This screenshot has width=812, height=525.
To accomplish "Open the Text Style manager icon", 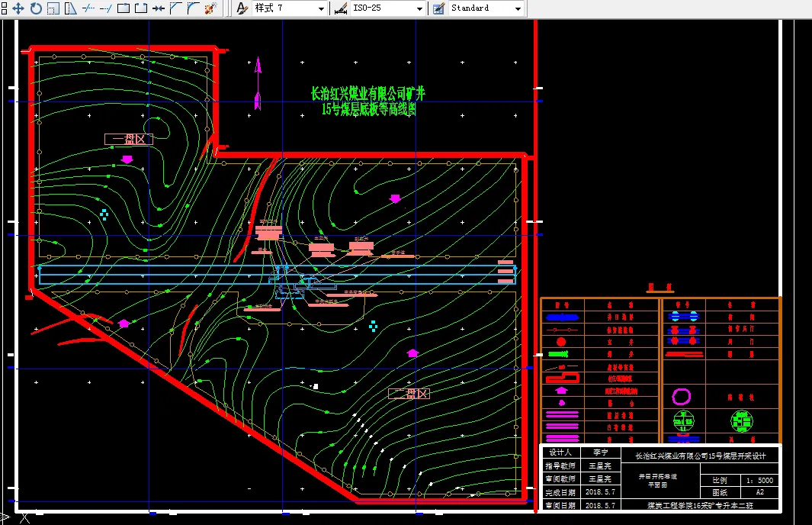I will pyautogui.click(x=242, y=8).
